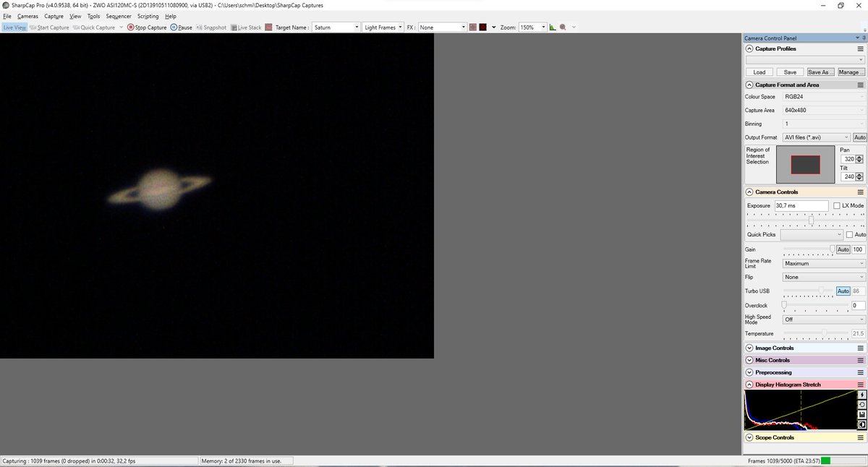Viewport: 868px width, 467px height.
Task: Expand the Preprocessing section
Action: [749, 372]
